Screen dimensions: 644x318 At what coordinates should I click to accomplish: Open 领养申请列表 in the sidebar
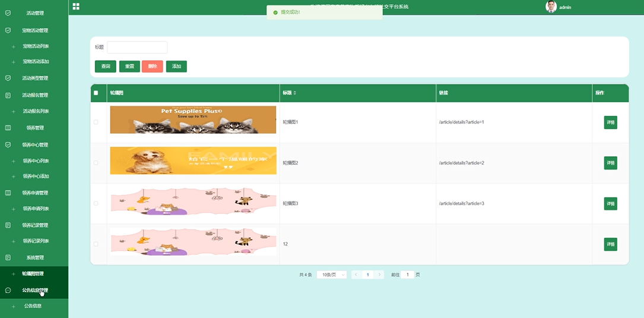pyautogui.click(x=36, y=209)
